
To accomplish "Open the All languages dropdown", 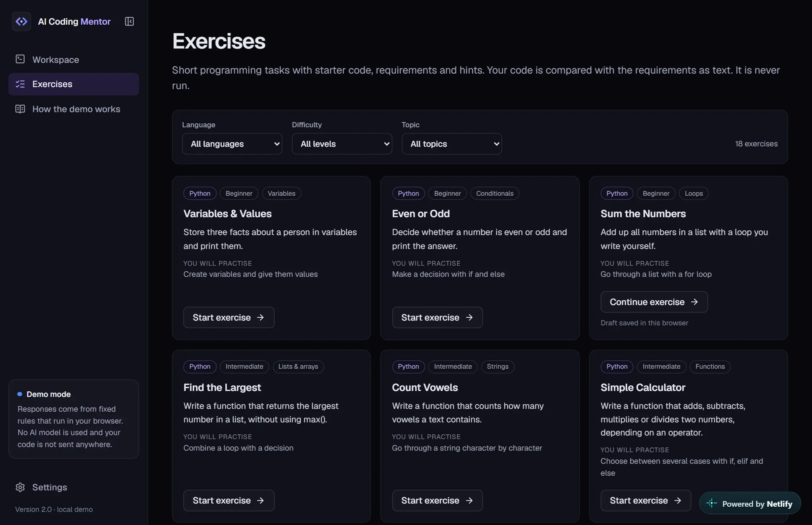I will tap(232, 144).
